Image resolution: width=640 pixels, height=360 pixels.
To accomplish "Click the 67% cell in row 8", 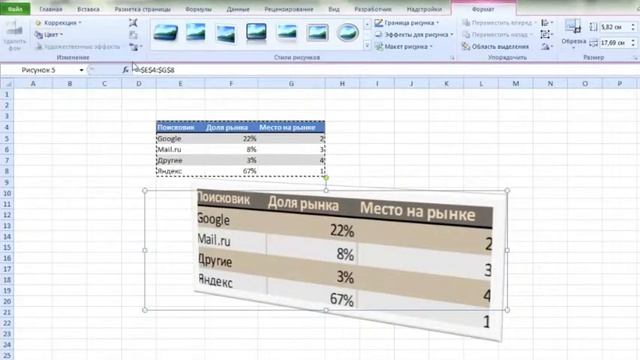I will click(x=231, y=171).
